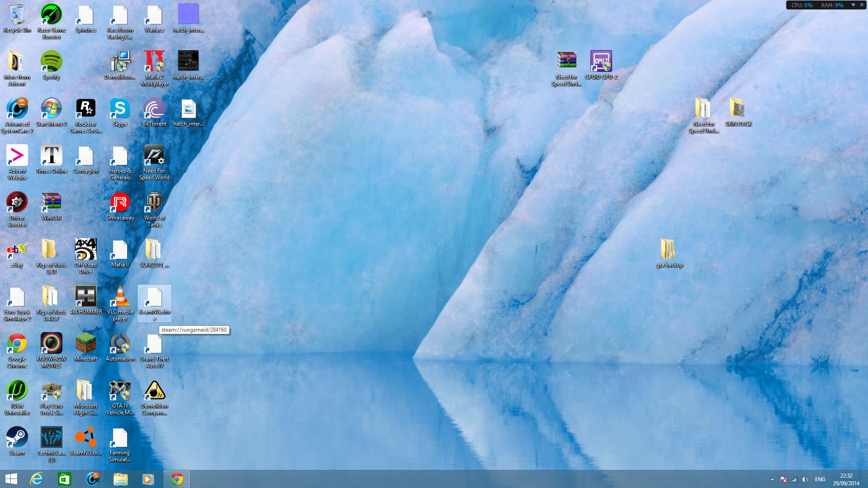Open File Explorer from taskbar
The width and height of the screenshot is (868, 488).
coord(120,479)
